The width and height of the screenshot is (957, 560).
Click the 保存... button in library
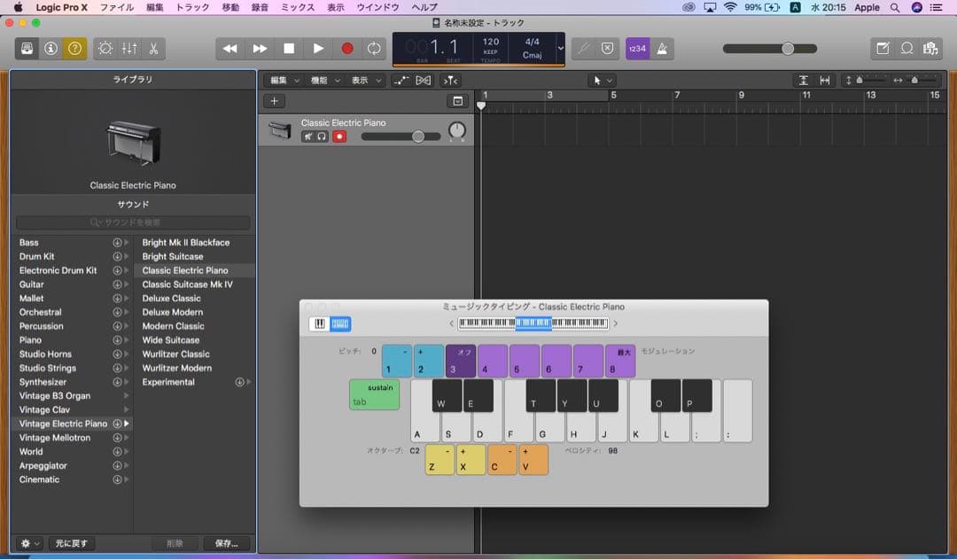(226, 543)
